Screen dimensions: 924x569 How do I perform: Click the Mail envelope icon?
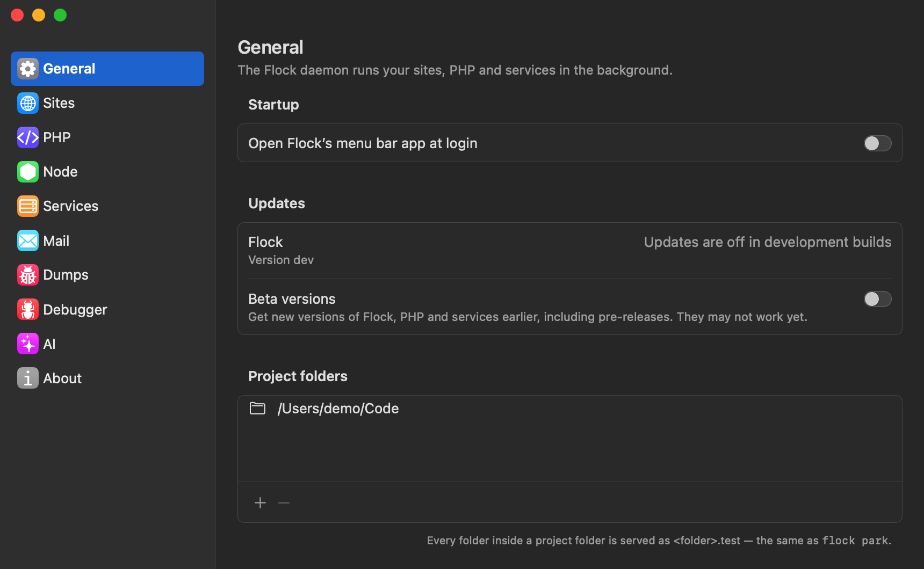click(28, 240)
